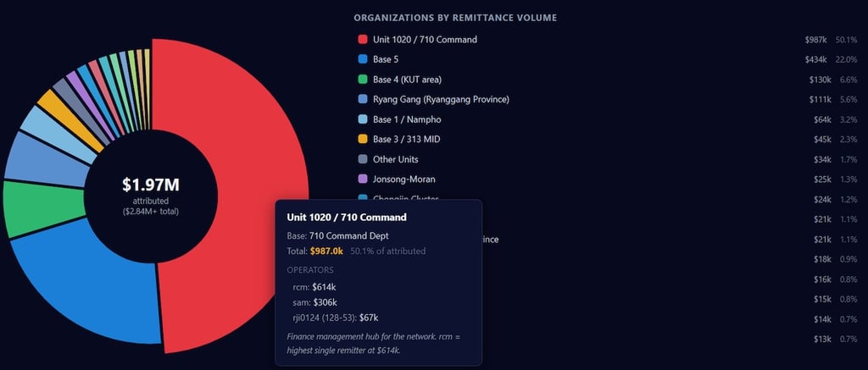Click the $1.97M center total
Screen dimensions: 868x370
(x=151, y=185)
